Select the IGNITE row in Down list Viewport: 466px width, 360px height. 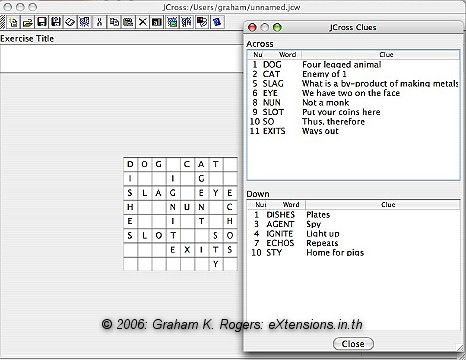353,234
